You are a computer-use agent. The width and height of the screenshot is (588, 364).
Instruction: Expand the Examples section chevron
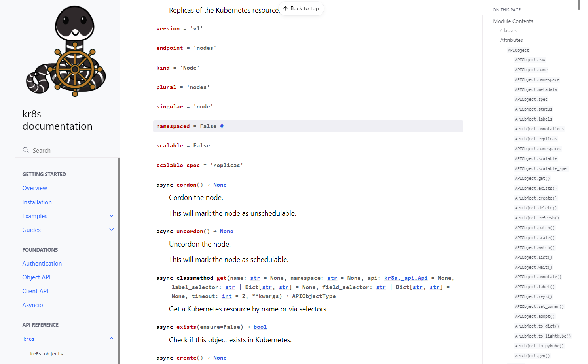pos(112,216)
